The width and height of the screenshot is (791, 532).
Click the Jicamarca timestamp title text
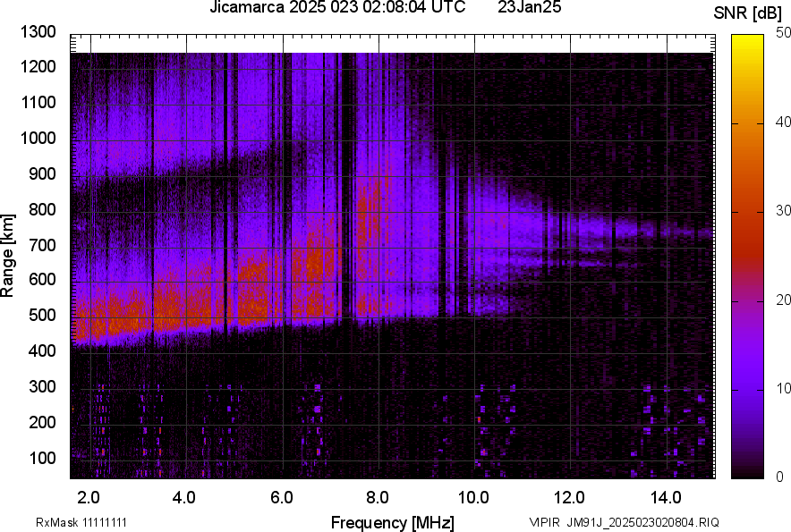point(337,8)
